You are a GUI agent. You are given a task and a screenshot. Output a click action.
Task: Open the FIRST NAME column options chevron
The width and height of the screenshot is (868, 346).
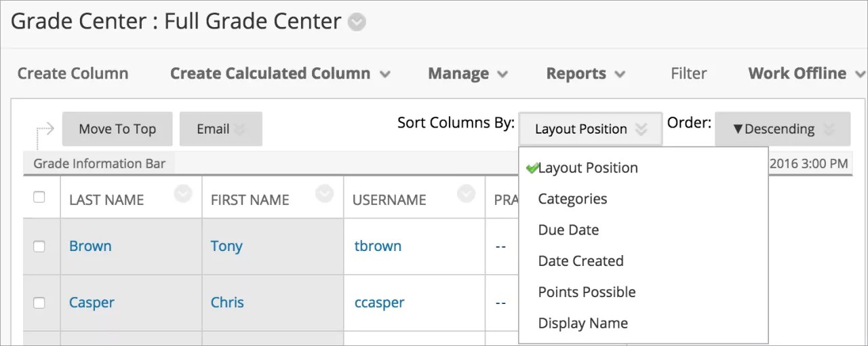click(325, 194)
